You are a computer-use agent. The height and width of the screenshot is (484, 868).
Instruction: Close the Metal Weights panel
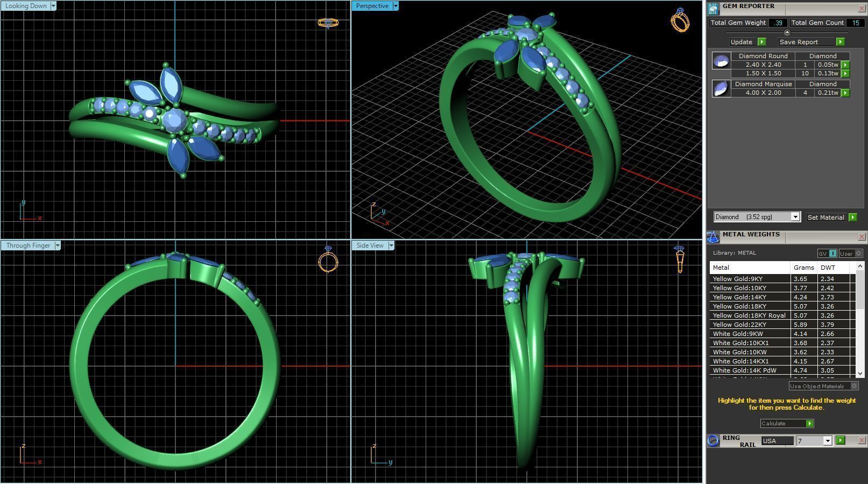click(862, 237)
